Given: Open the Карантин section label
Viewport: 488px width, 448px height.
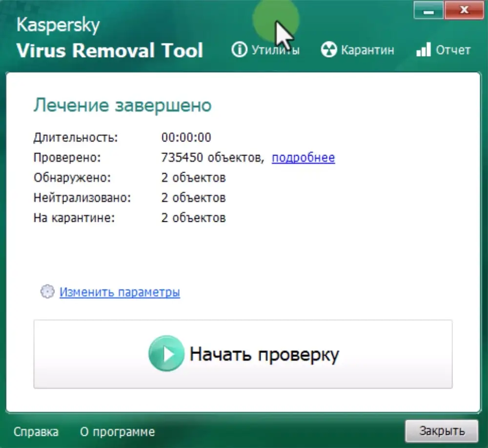Looking at the screenshot, I should [367, 50].
